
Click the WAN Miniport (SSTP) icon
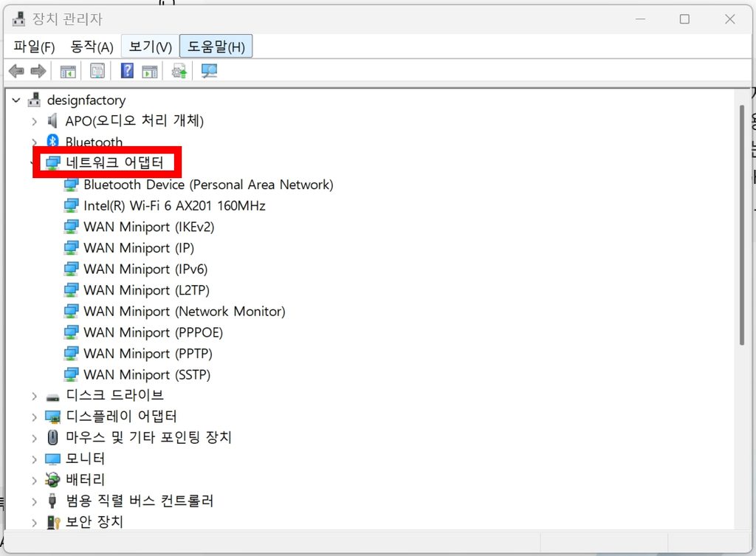72,374
